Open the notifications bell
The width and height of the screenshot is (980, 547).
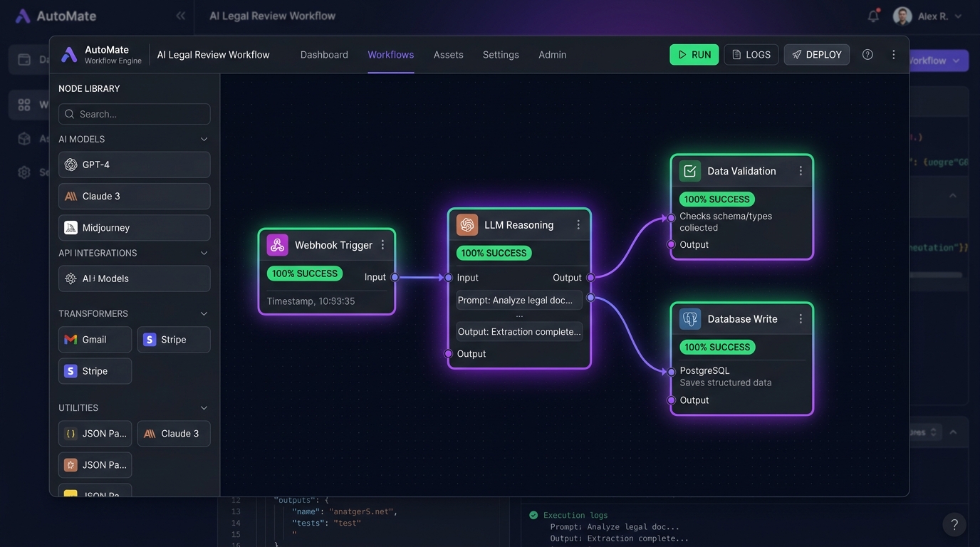pos(873,16)
